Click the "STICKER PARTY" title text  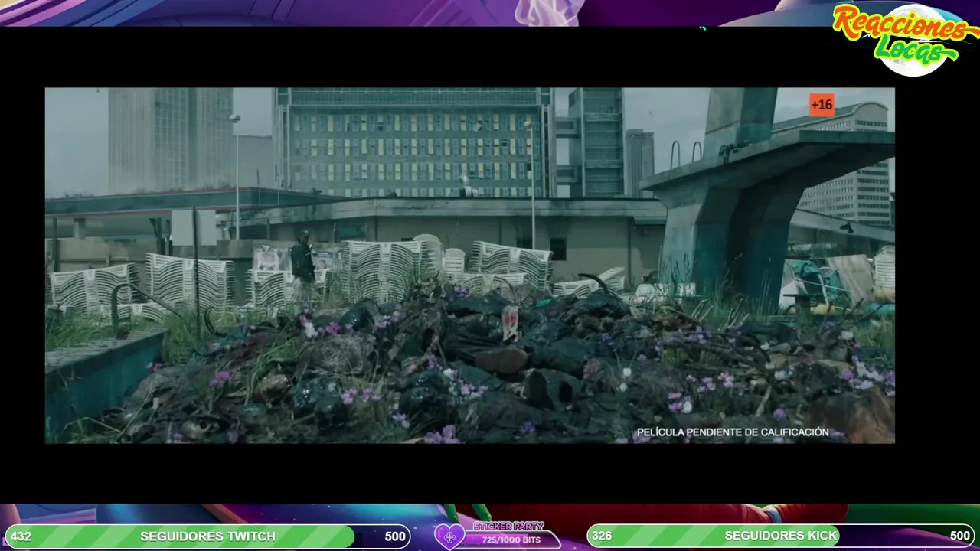pos(508,527)
